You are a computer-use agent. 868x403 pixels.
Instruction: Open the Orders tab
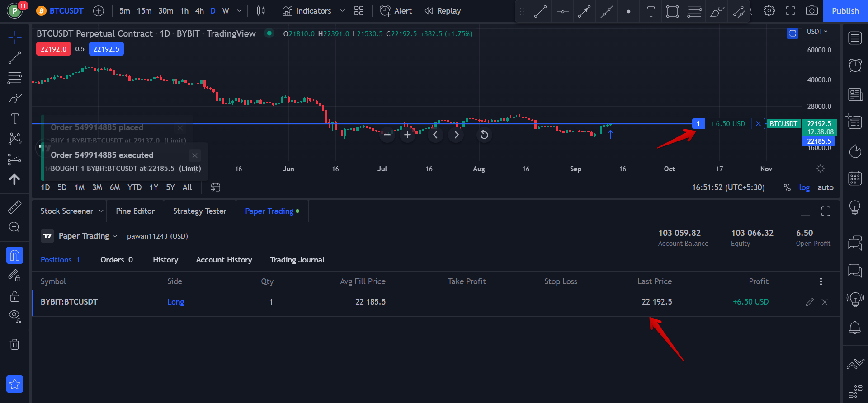pyautogui.click(x=117, y=260)
